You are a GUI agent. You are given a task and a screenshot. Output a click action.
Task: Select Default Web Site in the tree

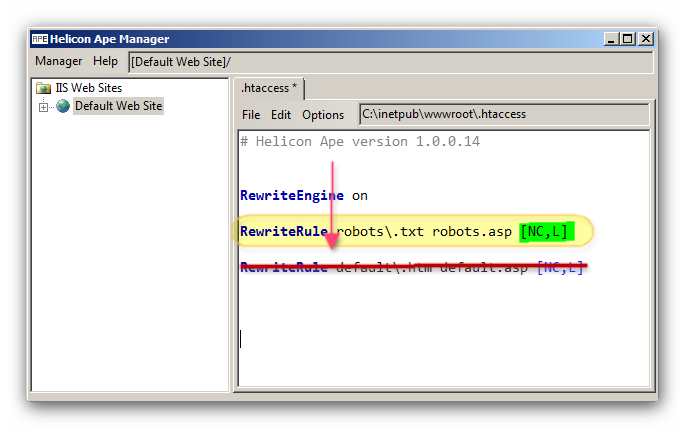(x=117, y=106)
